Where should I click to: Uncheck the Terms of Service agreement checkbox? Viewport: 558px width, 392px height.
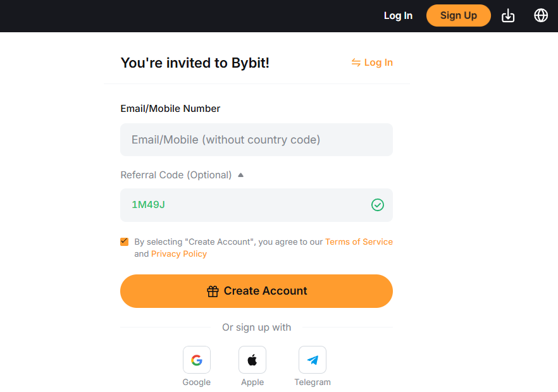point(125,242)
